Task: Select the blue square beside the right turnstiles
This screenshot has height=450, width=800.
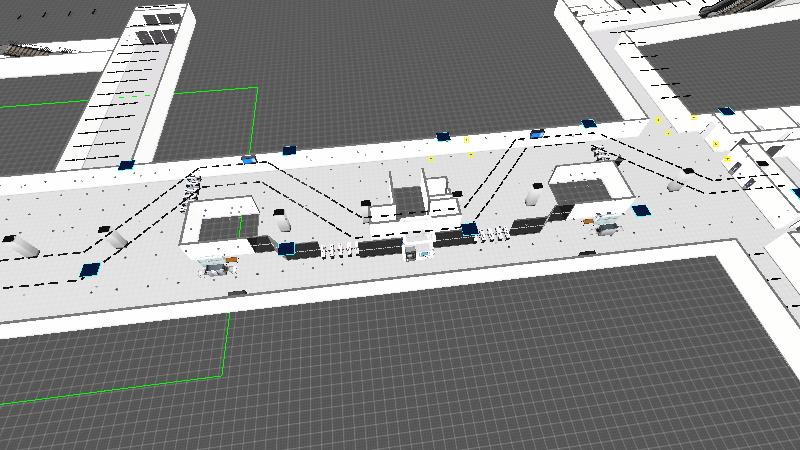Action: tap(469, 229)
